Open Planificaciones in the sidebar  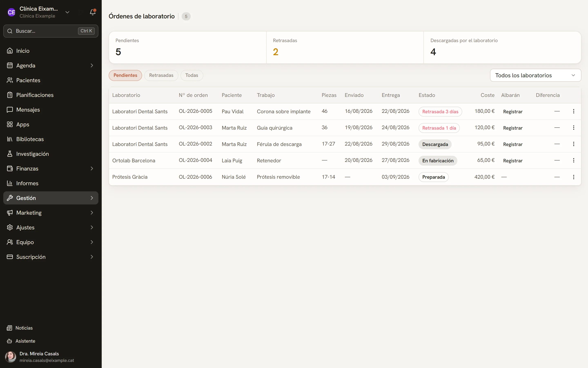click(x=51, y=95)
